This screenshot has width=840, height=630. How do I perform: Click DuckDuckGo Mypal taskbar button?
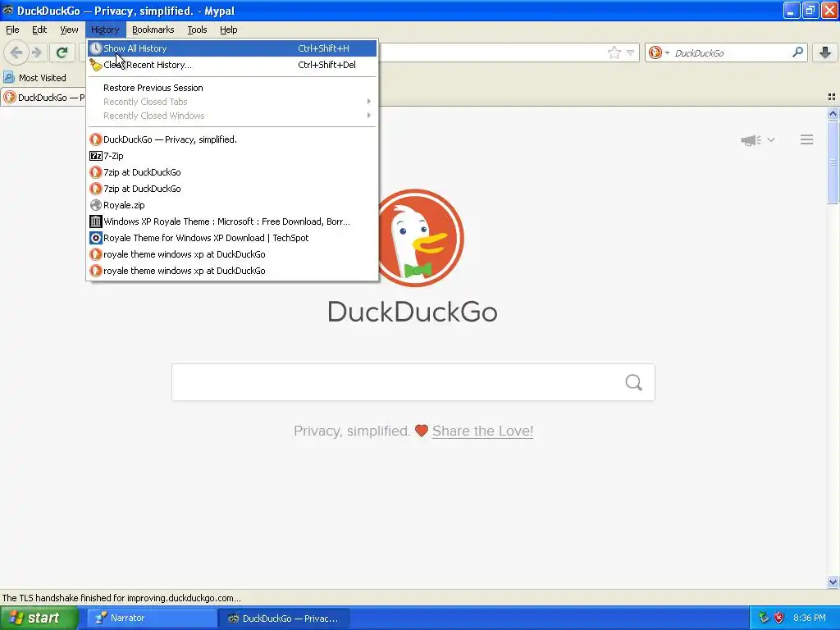285,619
